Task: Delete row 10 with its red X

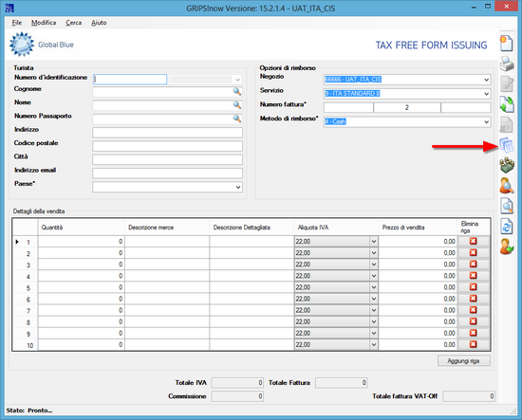Action: pyautogui.click(x=473, y=344)
